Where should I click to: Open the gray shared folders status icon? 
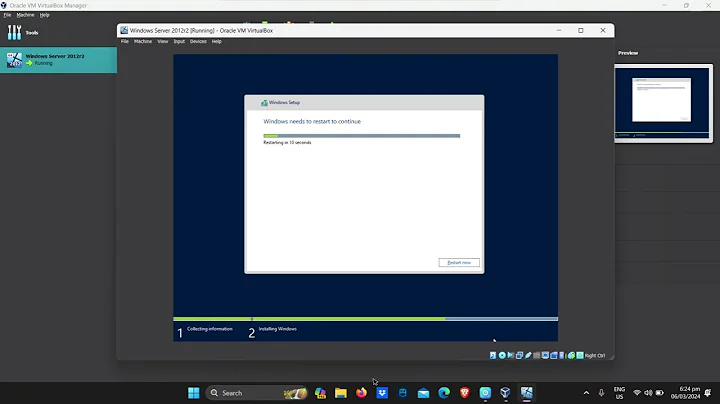click(x=536, y=355)
